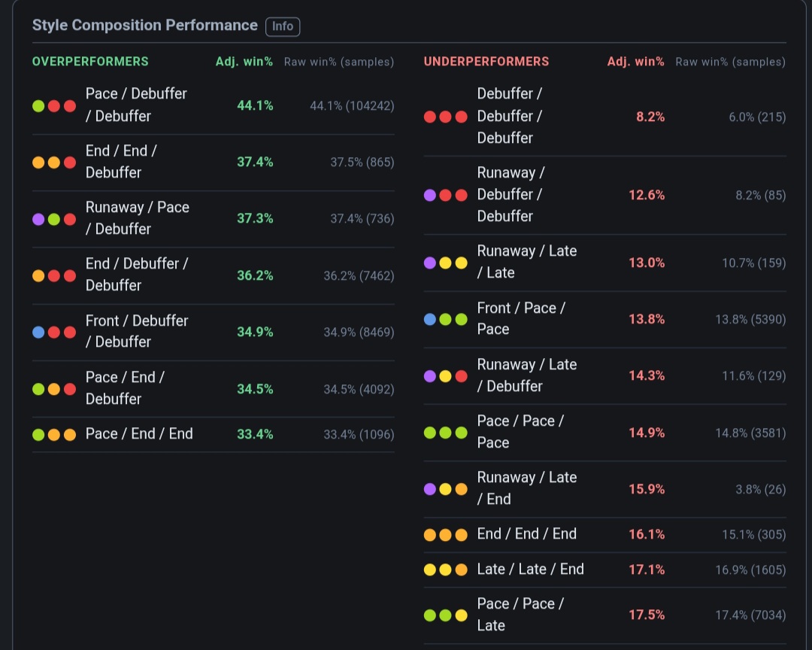812x650 pixels.
Task: Click the raw value 44.1% (104242)
Action: (352, 106)
